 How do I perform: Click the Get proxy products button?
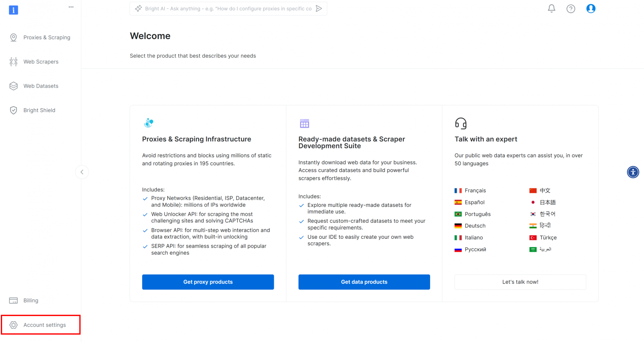[x=208, y=282]
